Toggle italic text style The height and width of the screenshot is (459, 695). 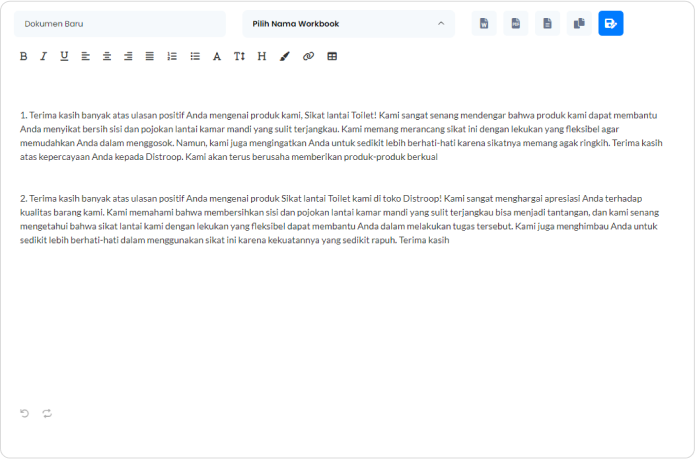(x=43, y=56)
